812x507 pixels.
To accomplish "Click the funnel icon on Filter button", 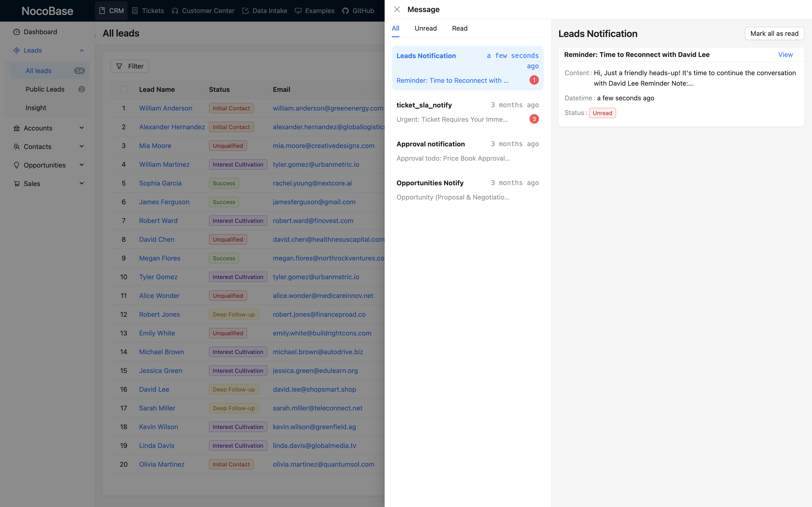I will (x=119, y=66).
